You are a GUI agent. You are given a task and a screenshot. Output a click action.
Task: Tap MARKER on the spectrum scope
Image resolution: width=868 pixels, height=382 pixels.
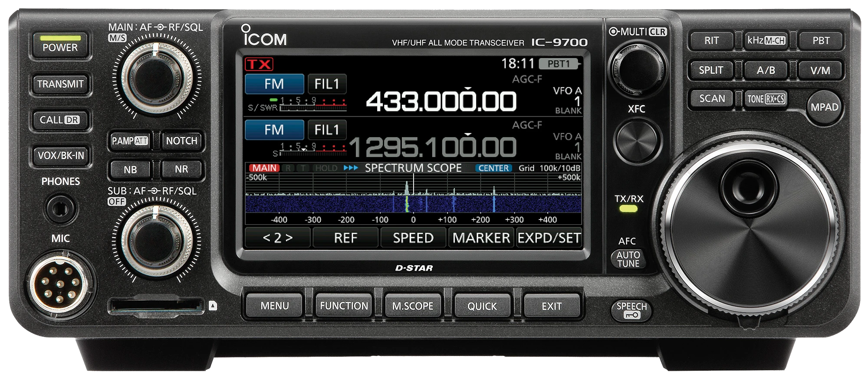[481, 238]
